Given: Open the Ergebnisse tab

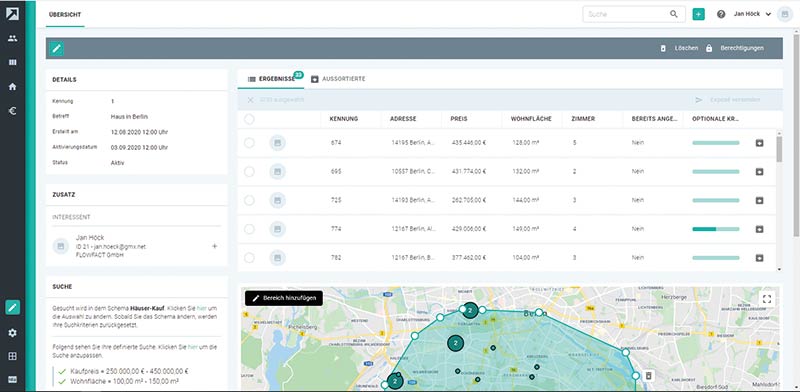Looking at the screenshot, I should point(271,79).
